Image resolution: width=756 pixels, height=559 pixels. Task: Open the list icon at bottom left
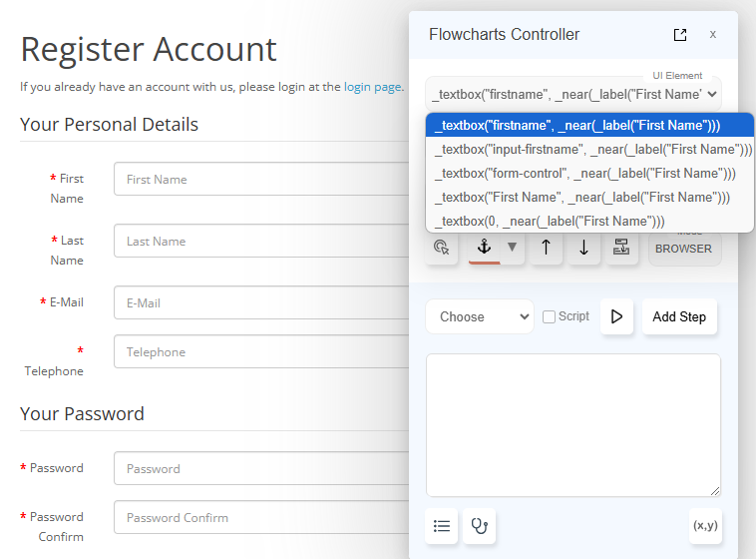point(442,526)
